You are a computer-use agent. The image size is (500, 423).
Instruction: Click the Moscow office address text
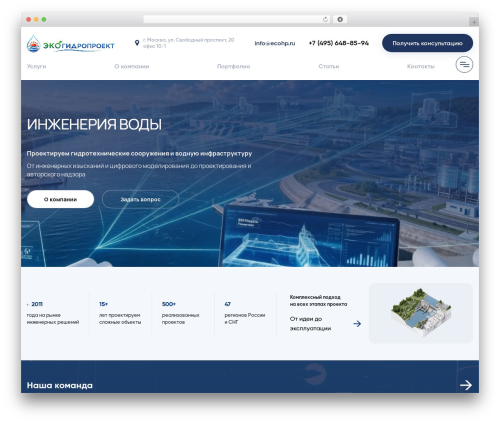tap(188, 43)
